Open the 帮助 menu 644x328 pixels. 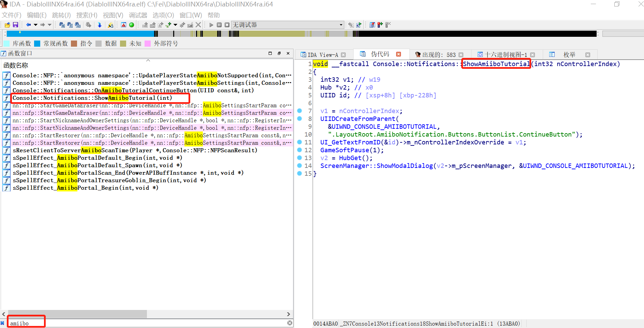(214, 15)
